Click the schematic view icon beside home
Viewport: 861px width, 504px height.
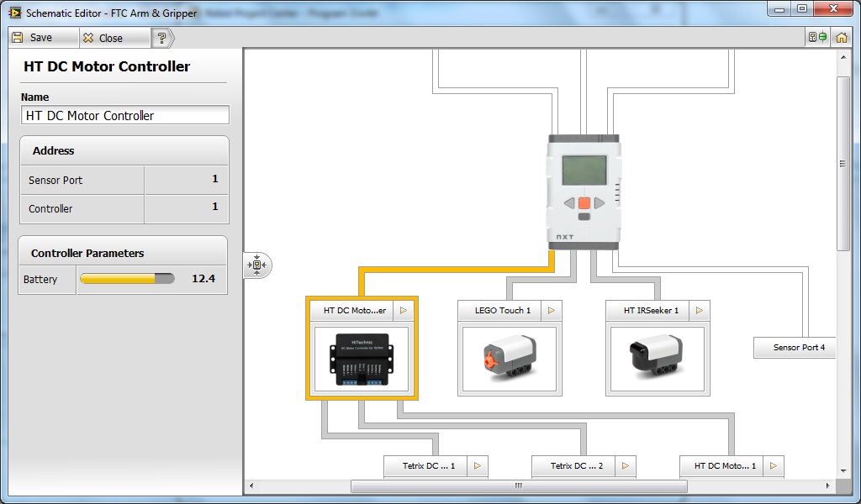[x=816, y=38]
